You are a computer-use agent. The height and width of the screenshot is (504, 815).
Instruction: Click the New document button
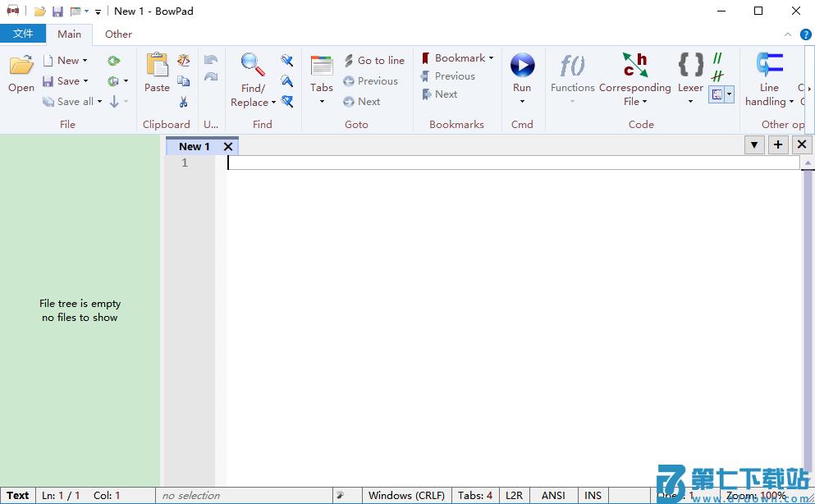pos(62,60)
